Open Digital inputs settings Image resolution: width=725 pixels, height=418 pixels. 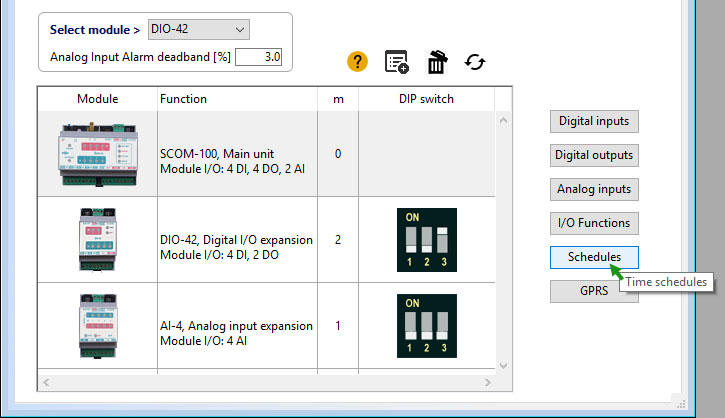click(594, 121)
